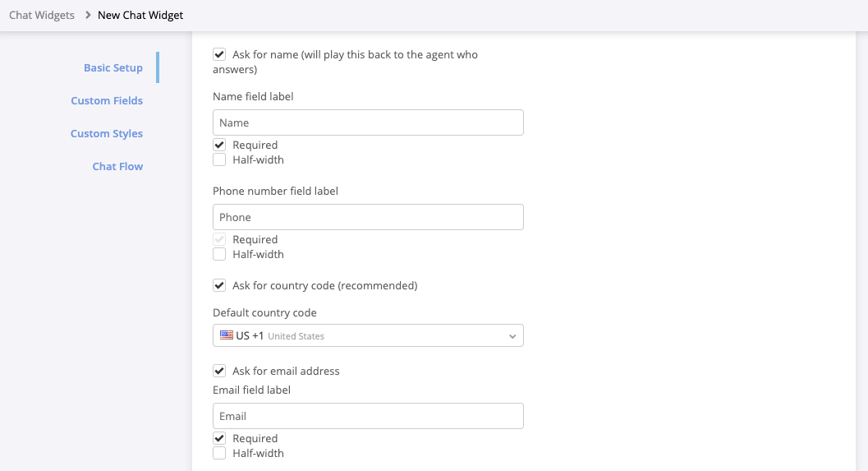
Task: Switch to the Basic Setup tab
Action: pyautogui.click(x=113, y=67)
